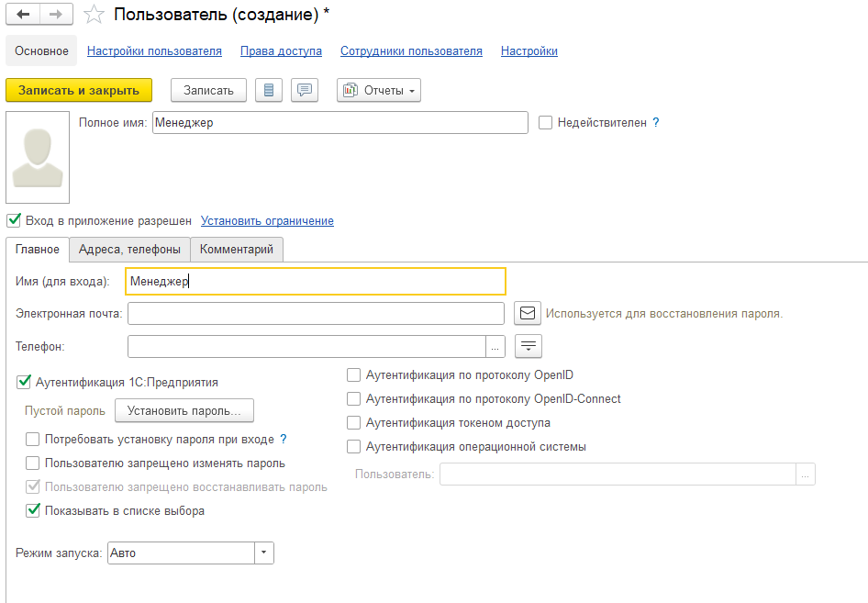Open the Права доступа link
This screenshot has height=603, width=868.
coord(281,51)
